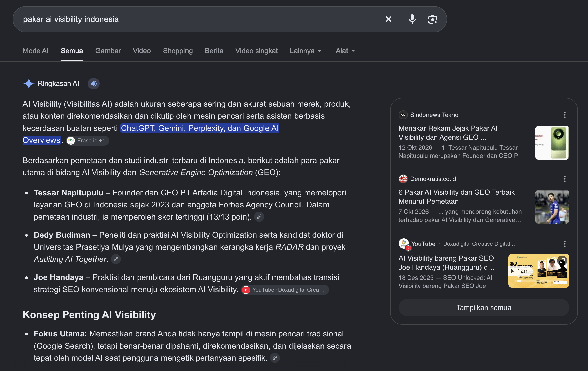Clear the search query with X icon
Screen dimensions: 588x371
[388, 19]
